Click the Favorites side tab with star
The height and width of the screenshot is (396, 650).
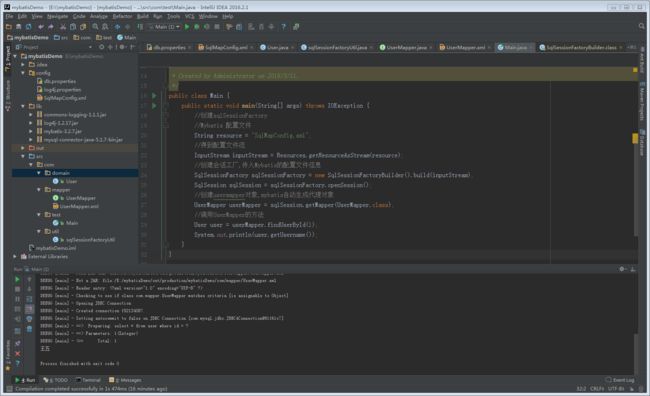[8, 356]
